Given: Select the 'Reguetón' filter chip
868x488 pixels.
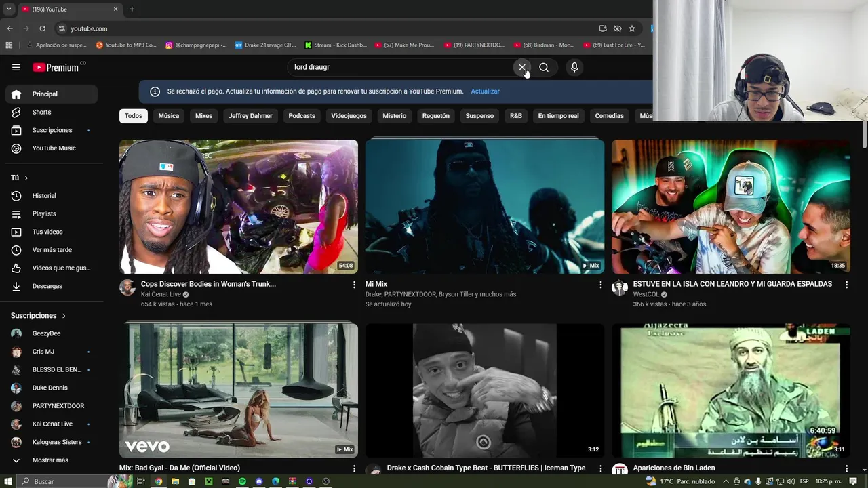Looking at the screenshot, I should [x=436, y=116].
